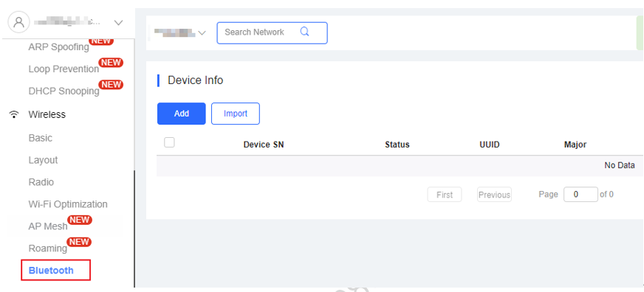This screenshot has height=292, width=644.
Task: Click the NEW badge on AP Mesh
Action: pos(80,220)
